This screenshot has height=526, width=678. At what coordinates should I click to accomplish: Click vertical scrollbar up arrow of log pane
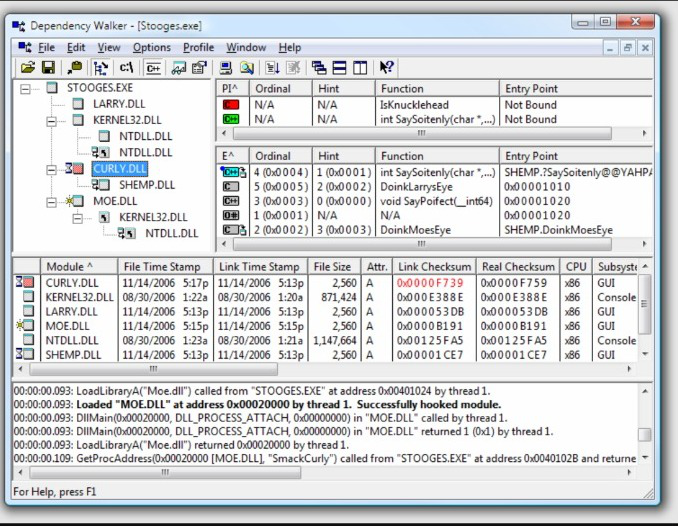[x=645, y=391]
